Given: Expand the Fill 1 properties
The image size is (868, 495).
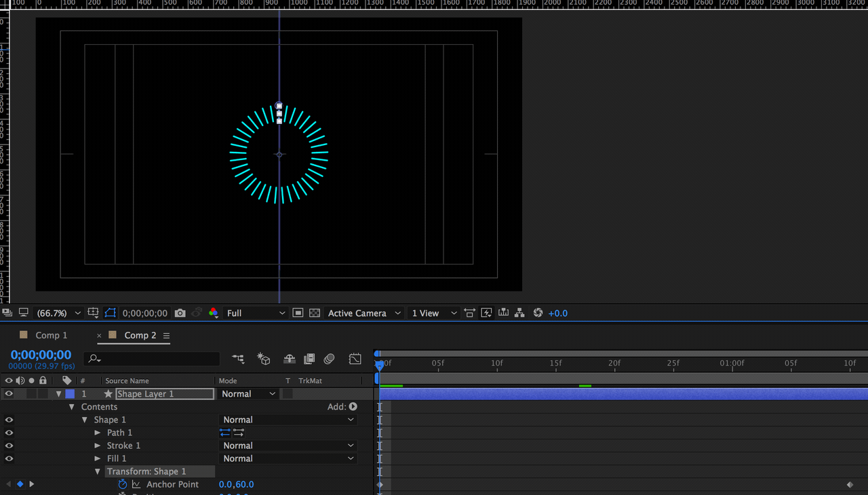Looking at the screenshot, I should (98, 458).
